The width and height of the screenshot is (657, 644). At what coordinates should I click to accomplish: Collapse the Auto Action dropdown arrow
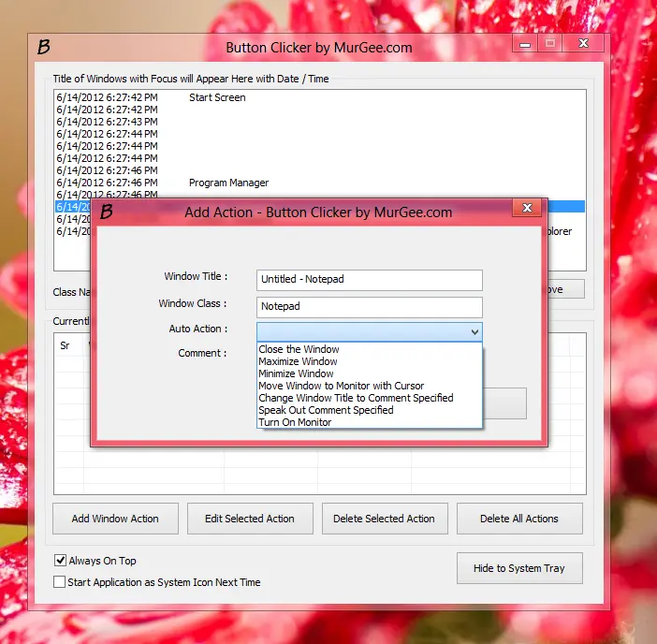point(474,332)
